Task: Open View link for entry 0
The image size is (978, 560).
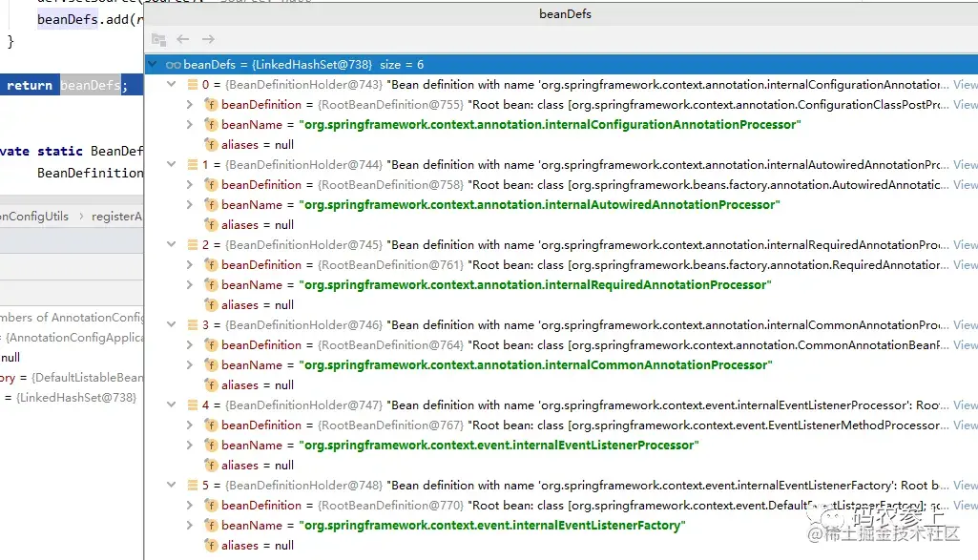Action: coord(965,85)
